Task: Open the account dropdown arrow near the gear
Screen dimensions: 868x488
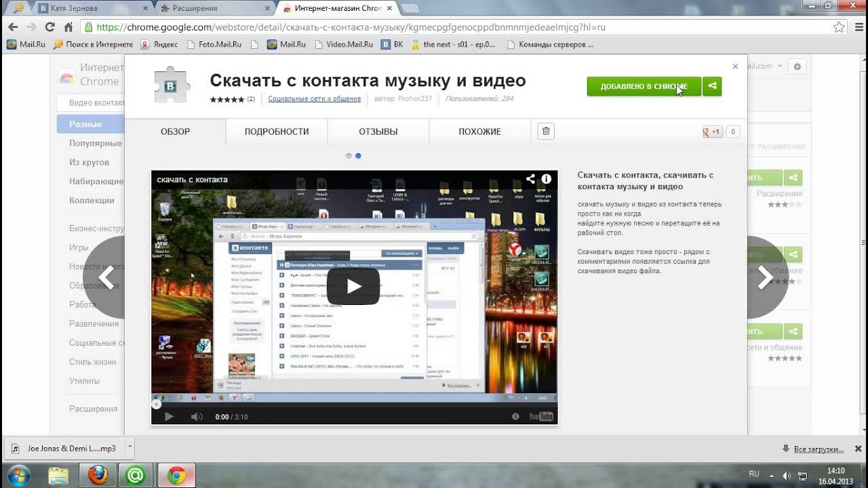Action: [x=781, y=66]
